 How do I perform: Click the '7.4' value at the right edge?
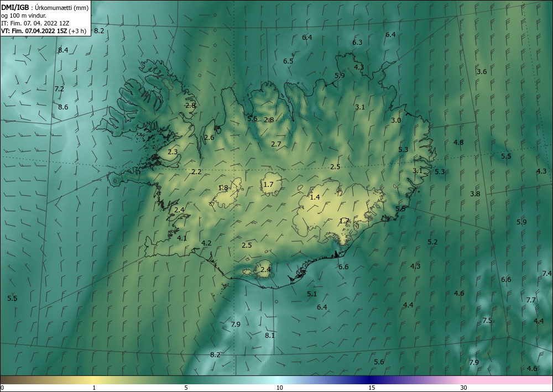click(547, 273)
